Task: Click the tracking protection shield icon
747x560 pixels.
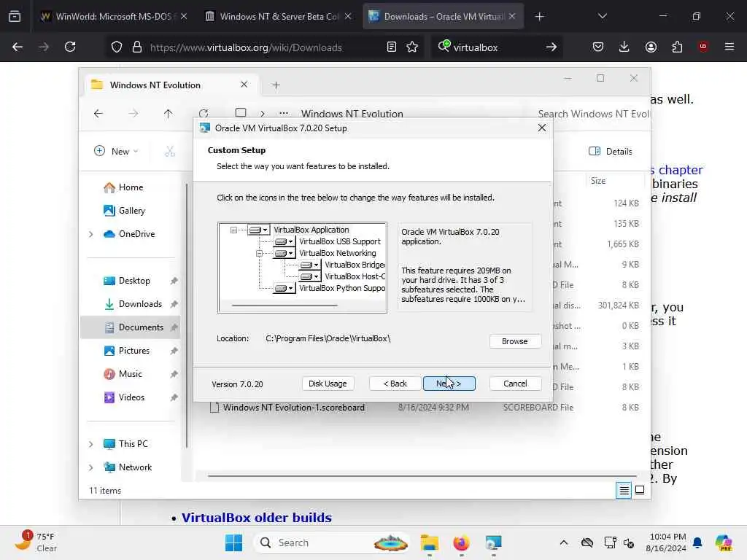Action: (117, 47)
